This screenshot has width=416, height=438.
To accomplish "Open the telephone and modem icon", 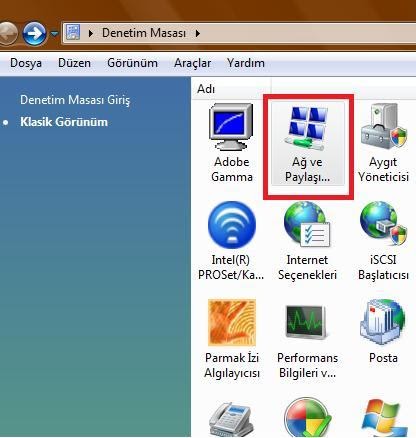I will click(231, 419).
